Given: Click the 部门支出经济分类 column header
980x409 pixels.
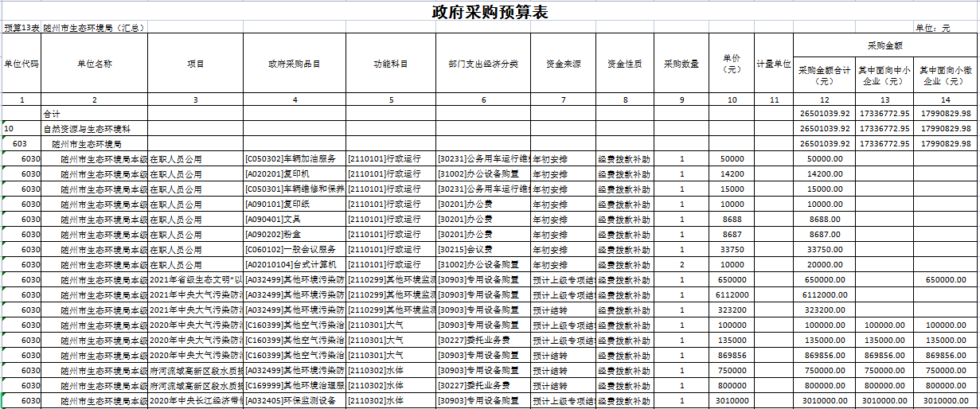Looking at the screenshot, I should click(x=483, y=64).
